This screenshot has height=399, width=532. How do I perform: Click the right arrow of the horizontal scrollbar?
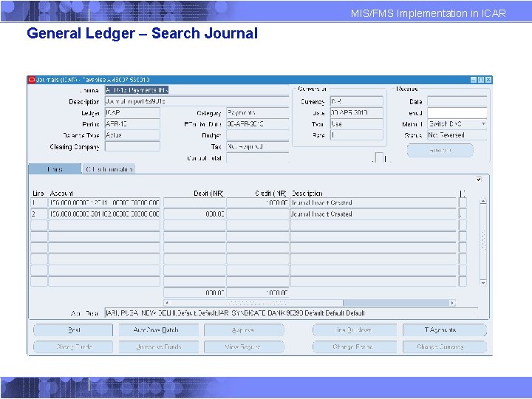point(452,303)
